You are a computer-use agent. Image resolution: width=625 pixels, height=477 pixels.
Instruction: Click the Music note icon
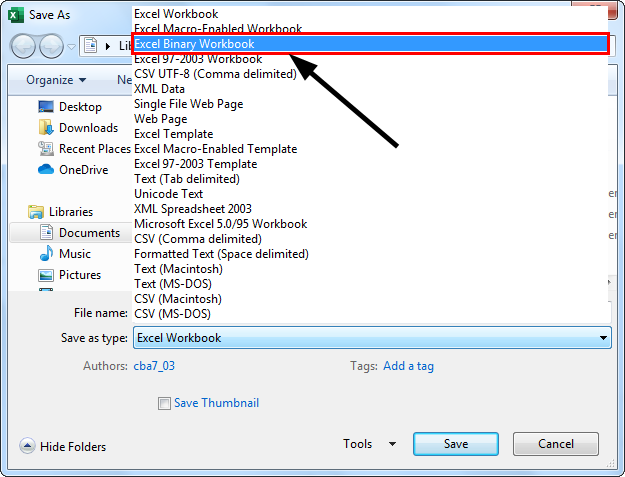pyautogui.click(x=46, y=253)
